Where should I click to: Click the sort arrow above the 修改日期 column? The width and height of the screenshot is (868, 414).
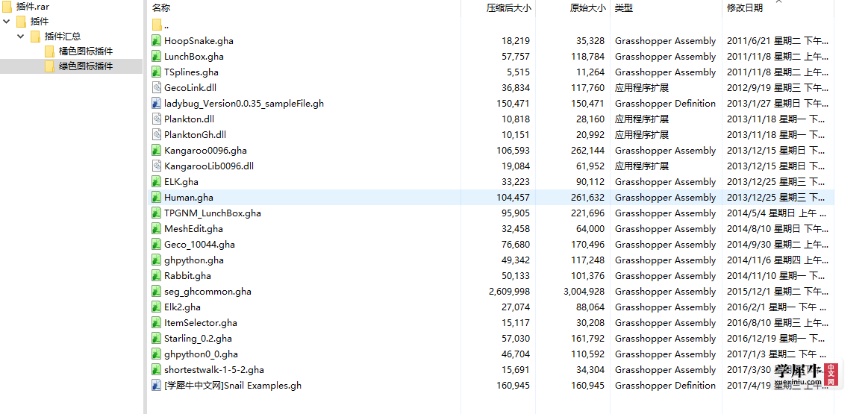tap(778, 1)
